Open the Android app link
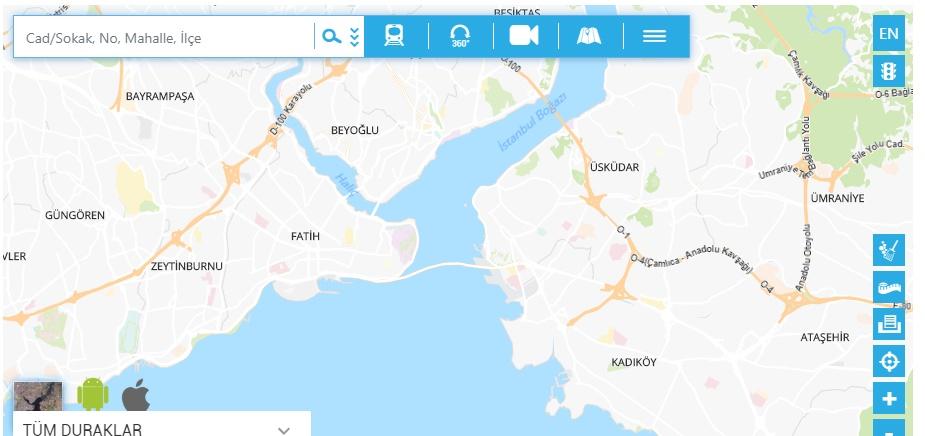Viewport: 925px width, 436px height. point(93,394)
